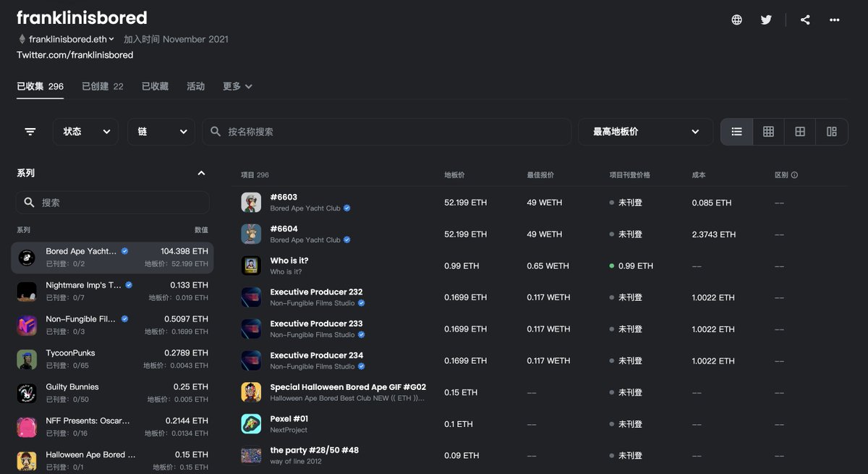Viewport: 868px width, 474px height.
Task: Switch to the compact gallery layout
Action: pos(831,132)
